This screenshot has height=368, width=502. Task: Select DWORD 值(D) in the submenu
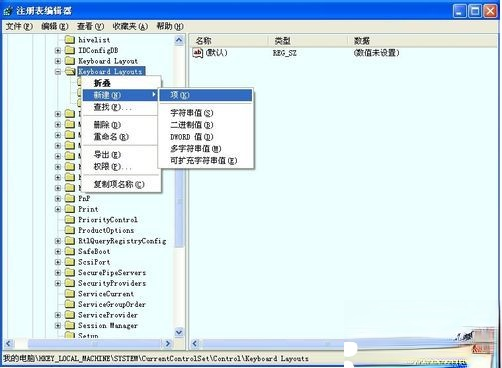coord(206,137)
